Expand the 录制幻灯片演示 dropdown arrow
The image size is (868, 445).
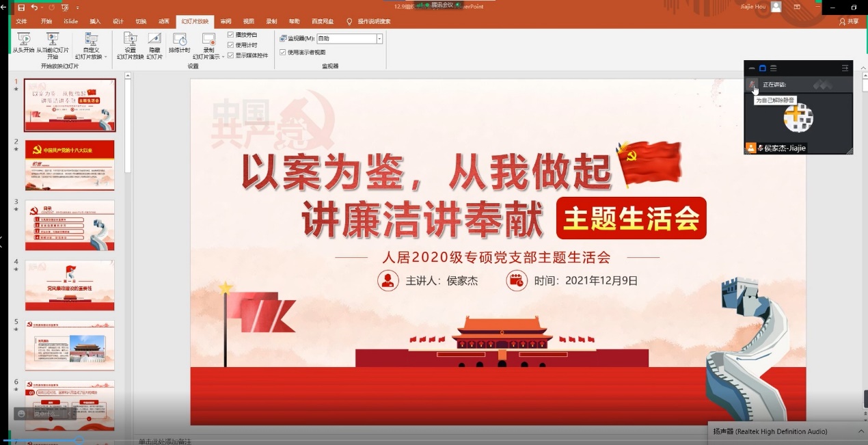(223, 57)
